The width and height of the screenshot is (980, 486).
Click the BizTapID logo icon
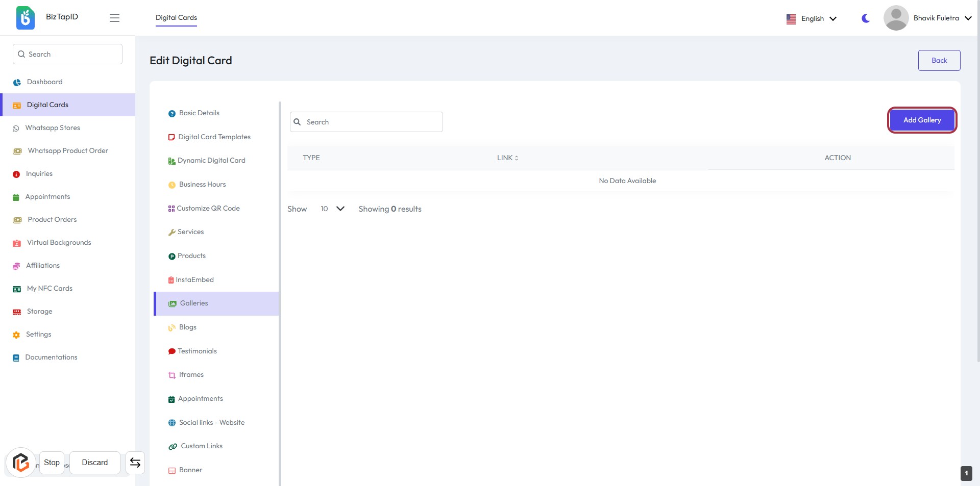(25, 18)
